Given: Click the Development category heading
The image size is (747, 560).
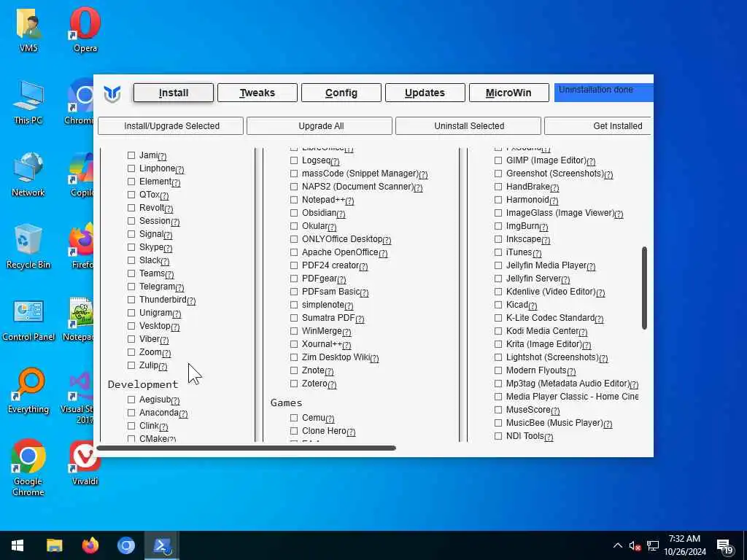Looking at the screenshot, I should coord(143,384).
